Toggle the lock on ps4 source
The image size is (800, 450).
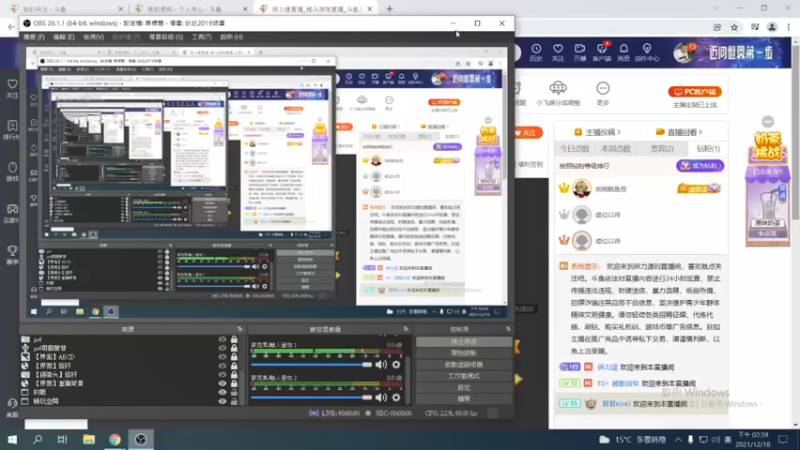click(x=234, y=339)
